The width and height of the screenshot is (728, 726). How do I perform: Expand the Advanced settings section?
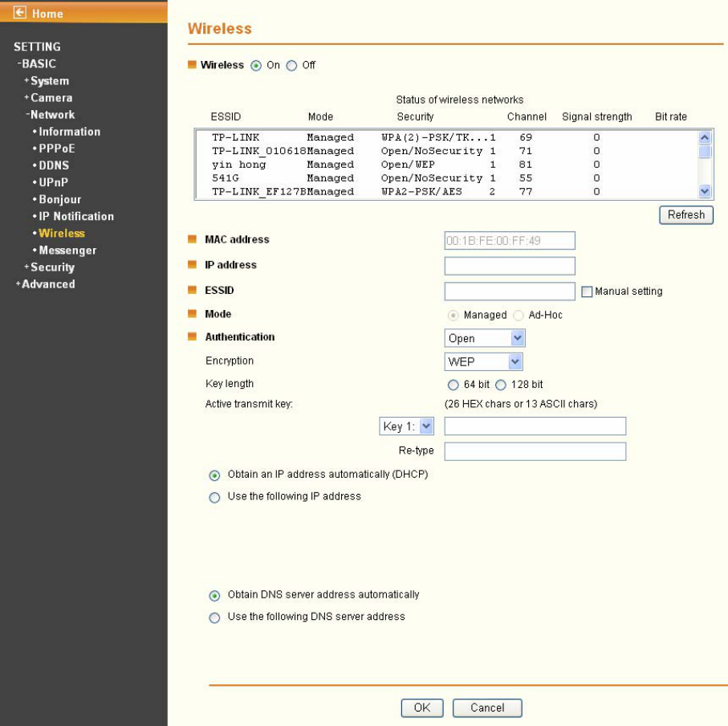45,283
